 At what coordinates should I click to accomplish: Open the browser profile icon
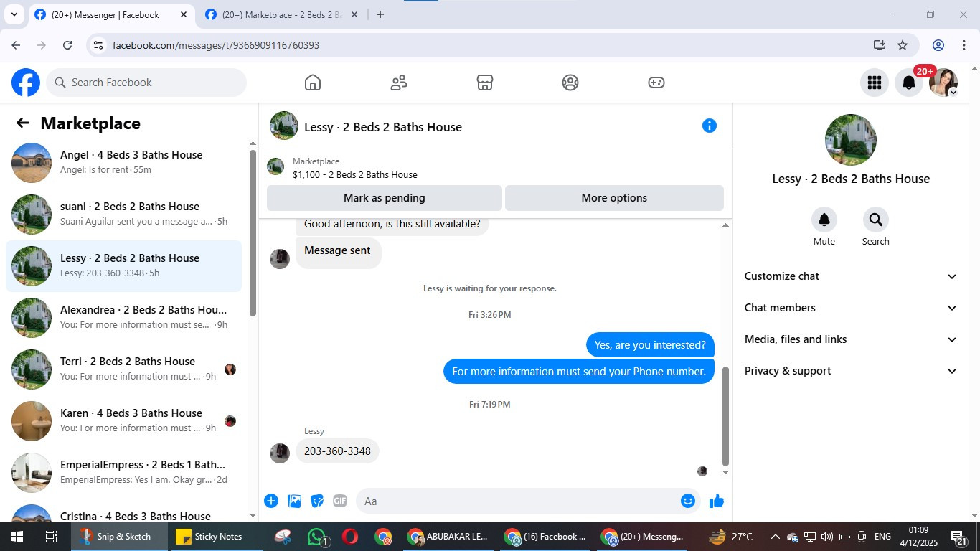point(938,45)
